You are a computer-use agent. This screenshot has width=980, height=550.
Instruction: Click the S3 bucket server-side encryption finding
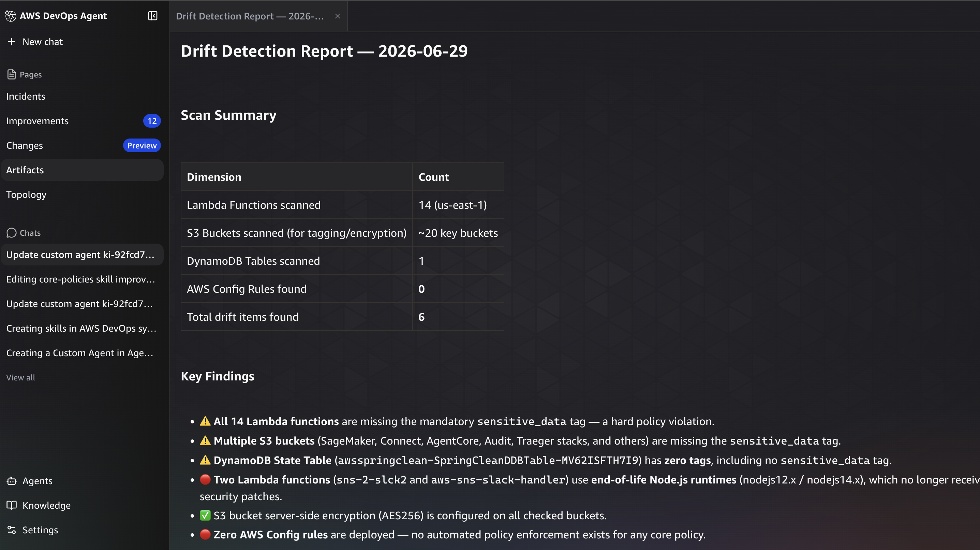tap(403, 515)
